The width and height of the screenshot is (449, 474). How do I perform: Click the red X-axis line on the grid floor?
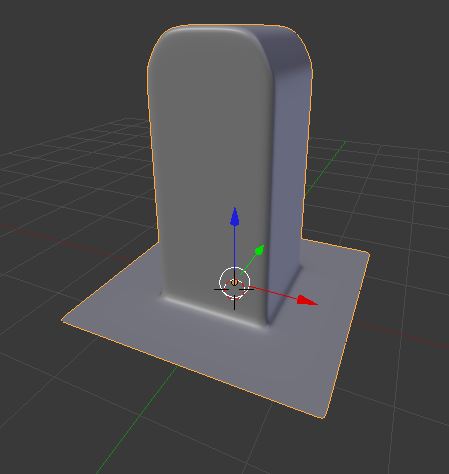click(x=400, y=333)
